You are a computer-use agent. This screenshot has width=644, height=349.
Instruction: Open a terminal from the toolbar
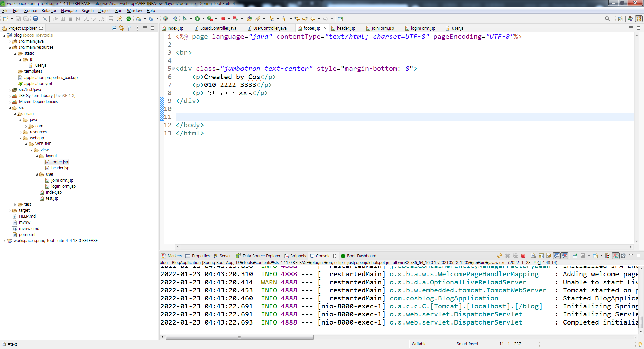coord(35,19)
